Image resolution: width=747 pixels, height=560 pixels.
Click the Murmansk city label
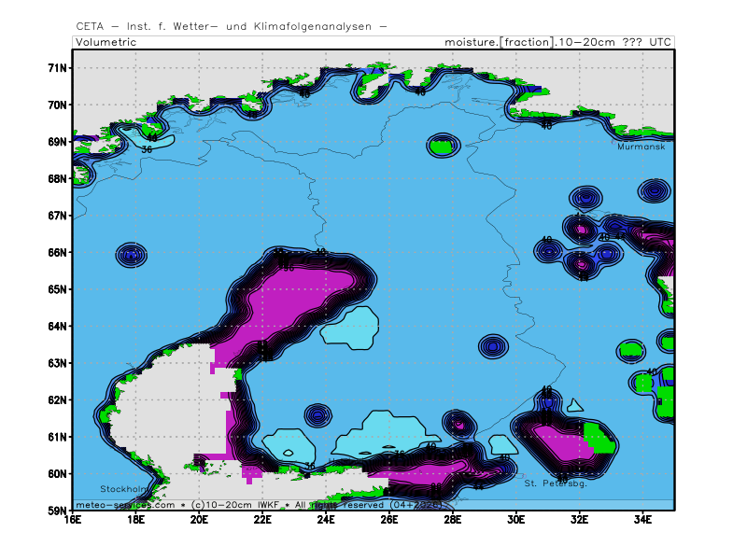(641, 147)
